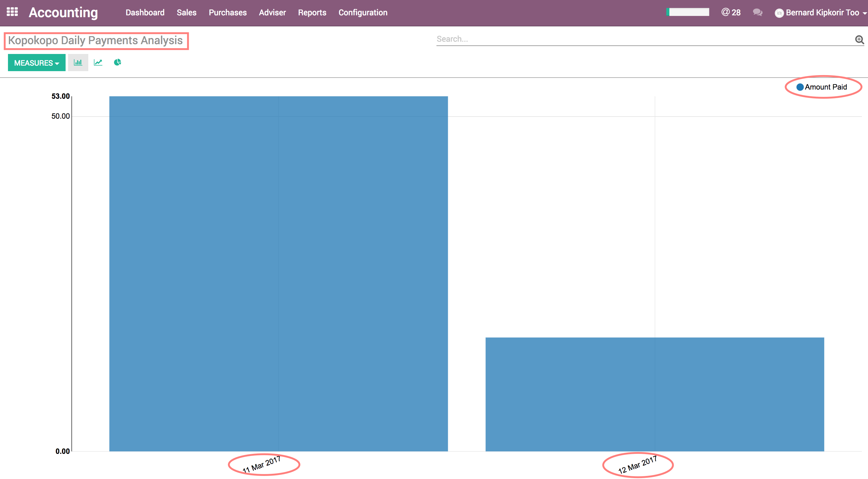Expand the Bernard Kipkorir Too user menu
Image resolution: width=868 pixels, height=479 pixels.
click(820, 13)
